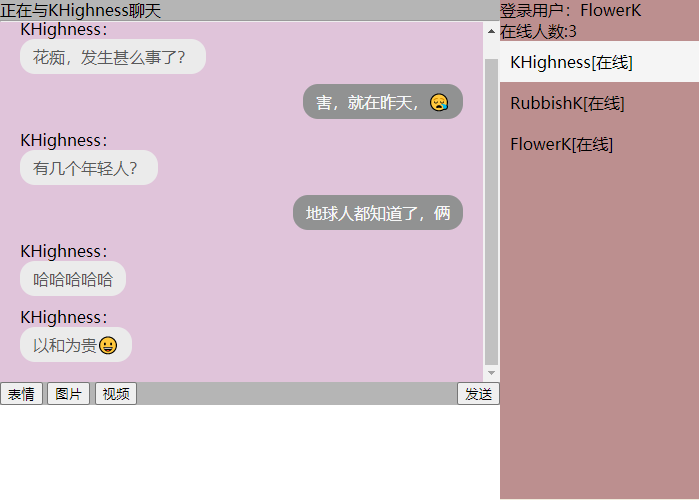This screenshot has width=699, height=500.
Task: Click the crying emoji in sent message
Action: pos(439,102)
